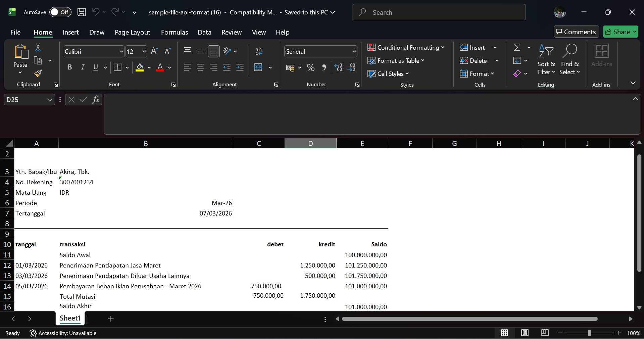This screenshot has height=339, width=644.
Task: Switch to the Formulas ribbon tab
Action: tap(174, 32)
